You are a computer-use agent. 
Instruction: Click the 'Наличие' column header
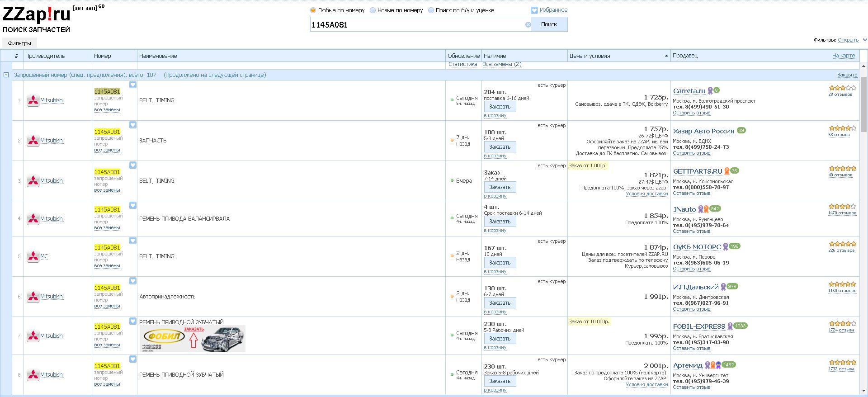click(x=495, y=56)
